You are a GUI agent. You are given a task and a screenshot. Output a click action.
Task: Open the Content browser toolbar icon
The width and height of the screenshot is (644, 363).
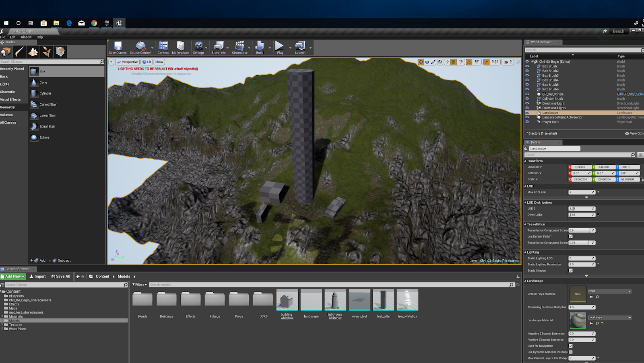163,47
